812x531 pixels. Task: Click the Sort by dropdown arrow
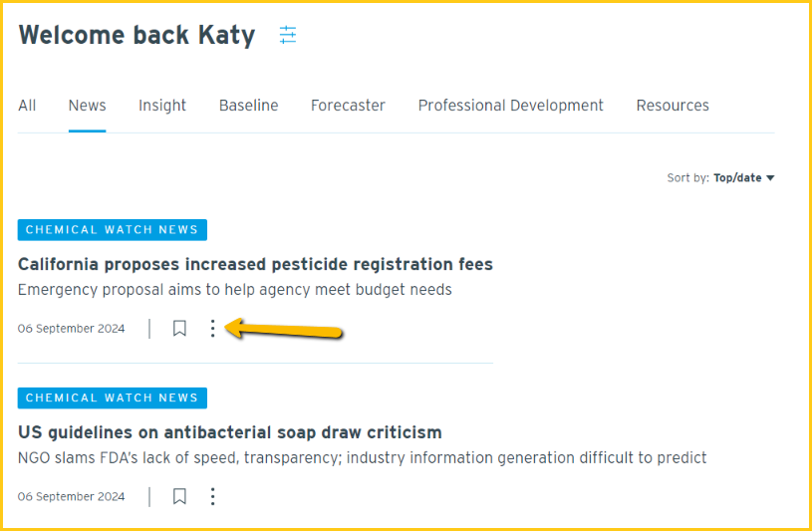click(770, 178)
